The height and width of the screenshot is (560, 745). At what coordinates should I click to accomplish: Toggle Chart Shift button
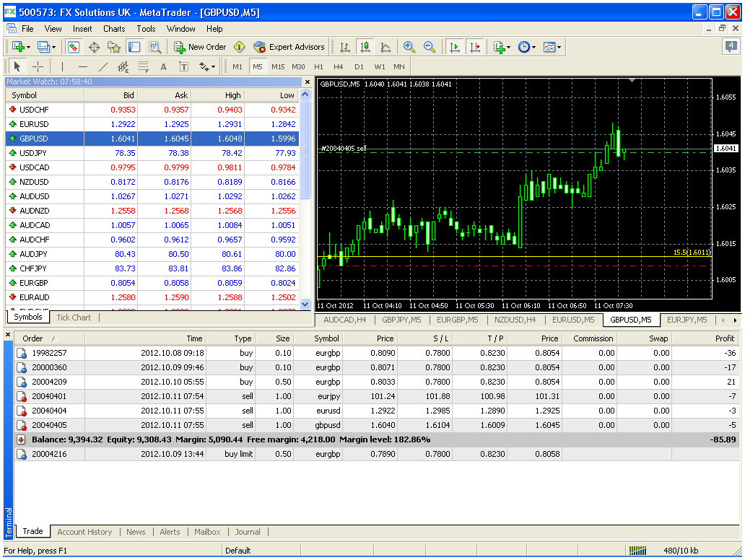[475, 47]
